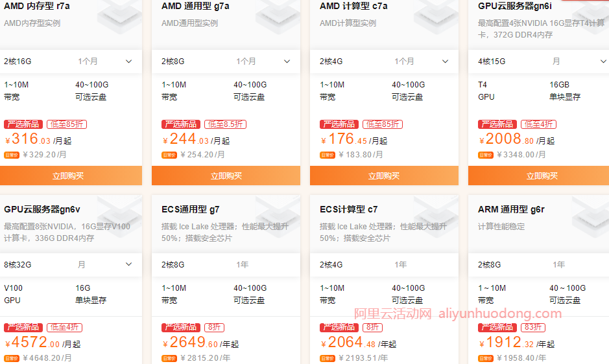Click 低至85折 badge on AMD 计算型 c7a card

point(383,124)
